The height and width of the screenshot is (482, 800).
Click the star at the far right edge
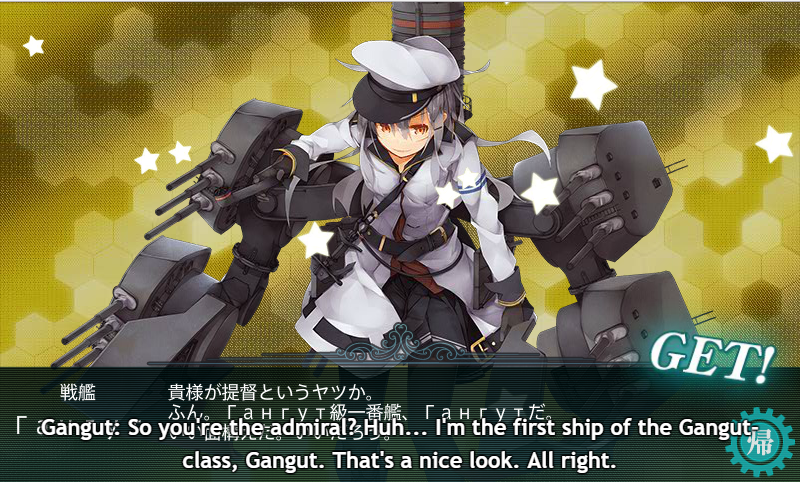[x=774, y=143]
